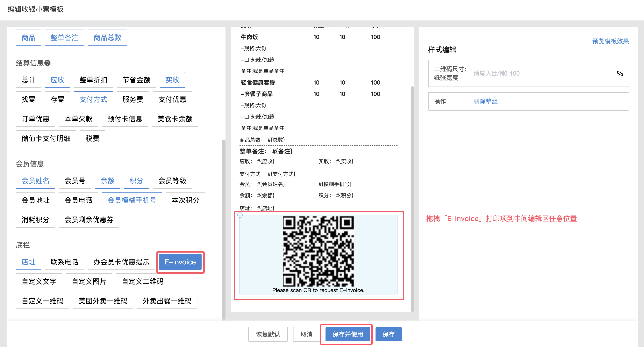
Task: Toggle the 会员模糊手机号 item
Action: tap(132, 200)
